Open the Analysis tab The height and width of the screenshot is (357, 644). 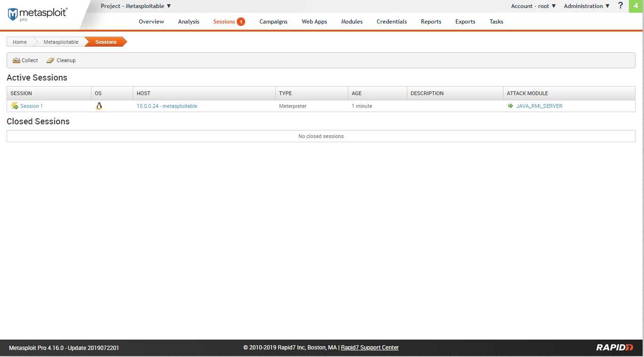[x=189, y=22]
